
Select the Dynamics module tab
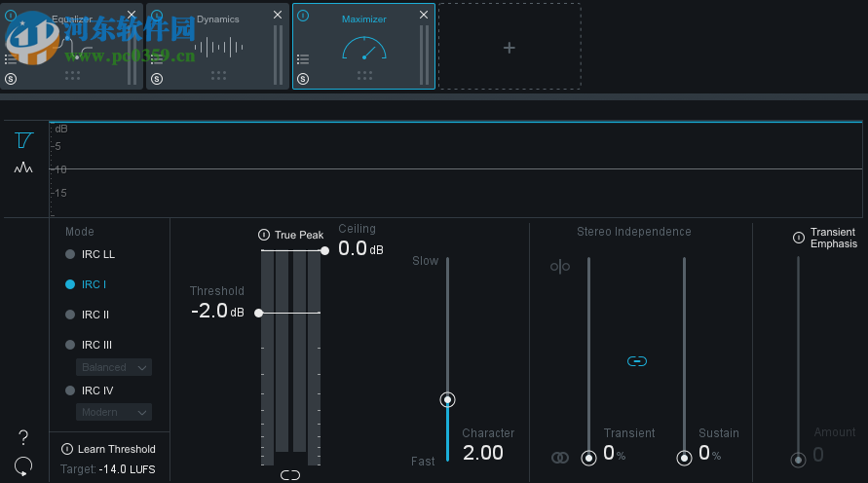pos(217,47)
